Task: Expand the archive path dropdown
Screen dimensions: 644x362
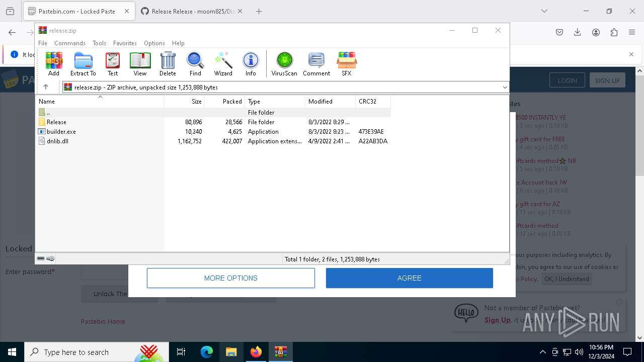Action: click(x=505, y=87)
